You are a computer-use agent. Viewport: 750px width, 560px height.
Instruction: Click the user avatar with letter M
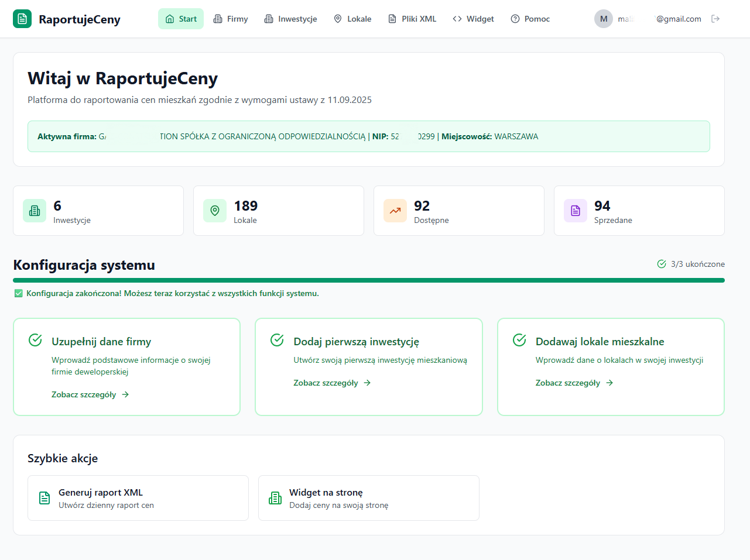click(x=604, y=19)
